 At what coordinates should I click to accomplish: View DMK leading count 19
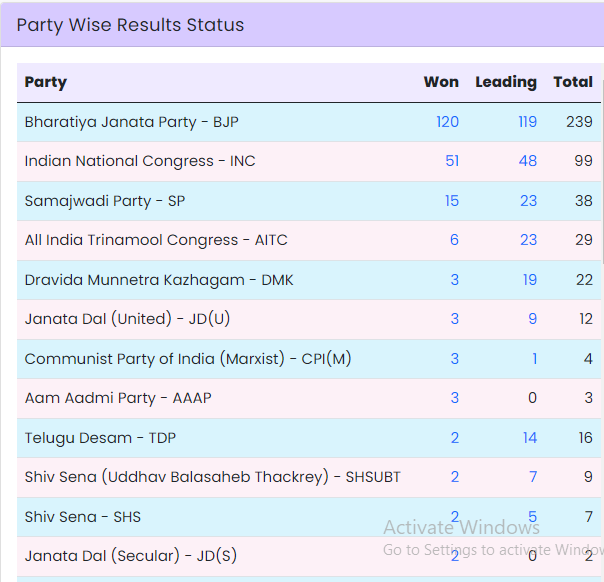pyautogui.click(x=529, y=280)
